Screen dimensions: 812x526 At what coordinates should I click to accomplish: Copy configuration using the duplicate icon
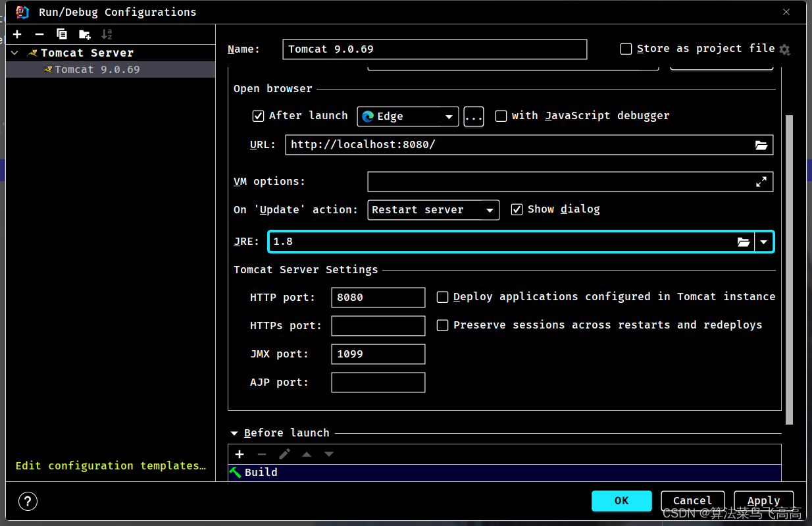pos(62,34)
